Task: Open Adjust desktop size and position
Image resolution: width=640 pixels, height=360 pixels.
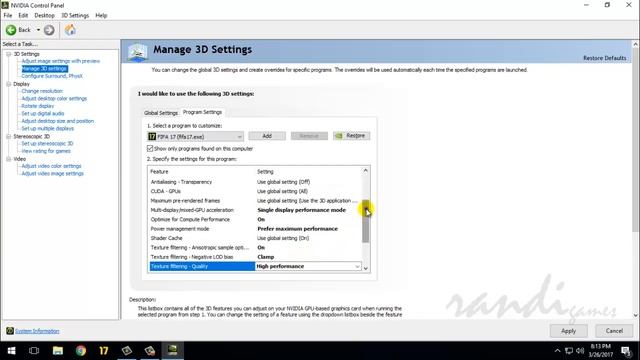Action: (58, 121)
